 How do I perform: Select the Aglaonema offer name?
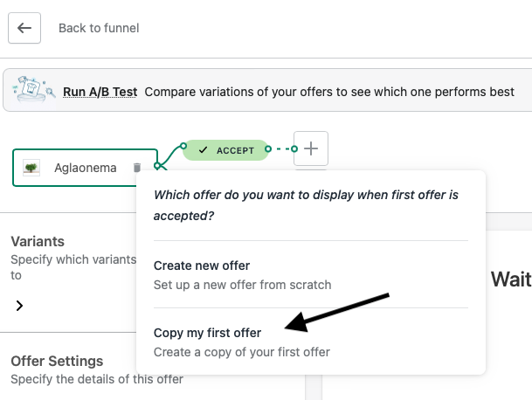pos(85,168)
